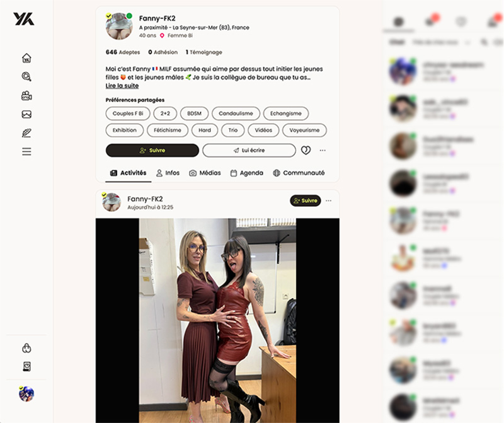Screen dimensions: 504x423
Task: Open the search magnifier icon in the sidebar
Action: (x=26, y=76)
